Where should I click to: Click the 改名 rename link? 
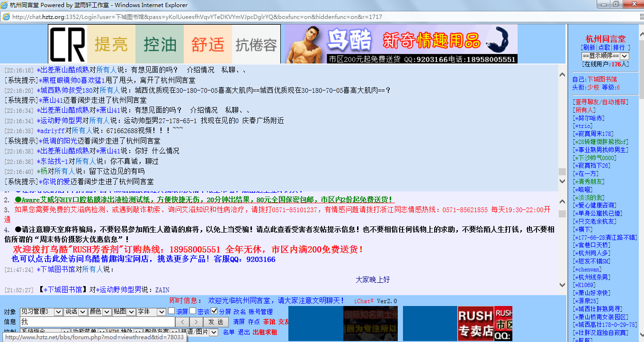pos(240,312)
